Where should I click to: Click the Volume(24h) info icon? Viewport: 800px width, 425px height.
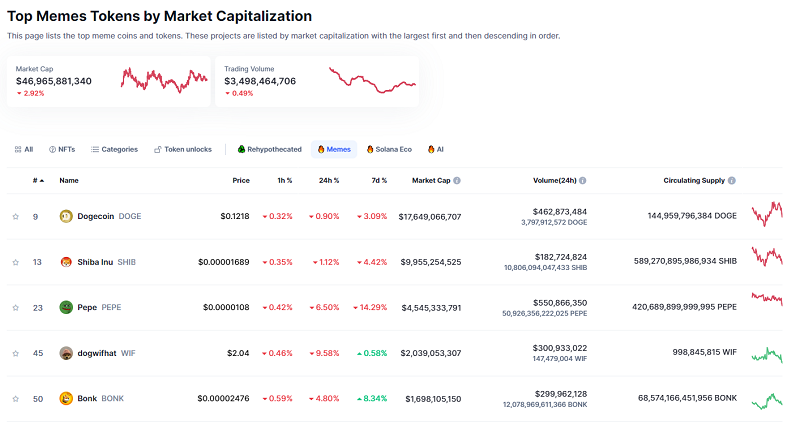[583, 181]
